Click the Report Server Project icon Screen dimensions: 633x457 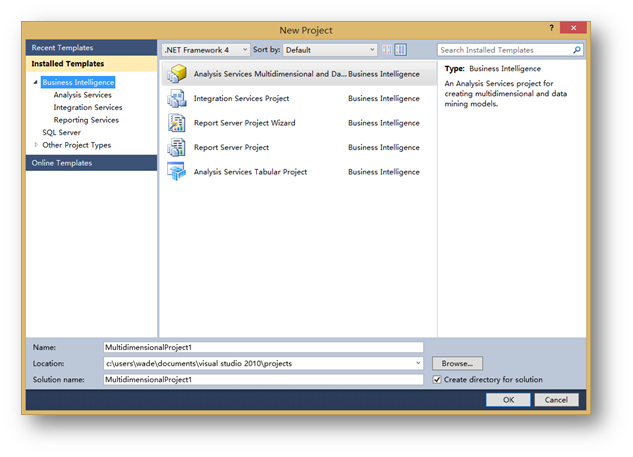[x=177, y=147]
